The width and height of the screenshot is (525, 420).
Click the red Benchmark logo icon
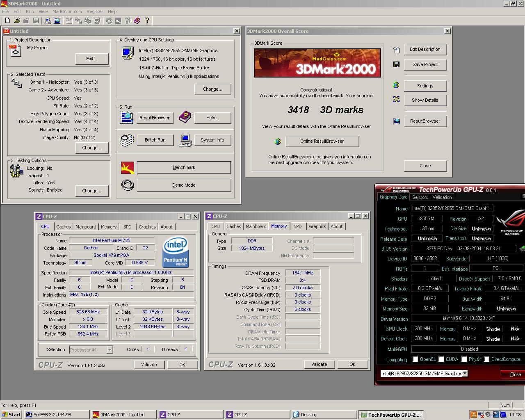[128, 167]
